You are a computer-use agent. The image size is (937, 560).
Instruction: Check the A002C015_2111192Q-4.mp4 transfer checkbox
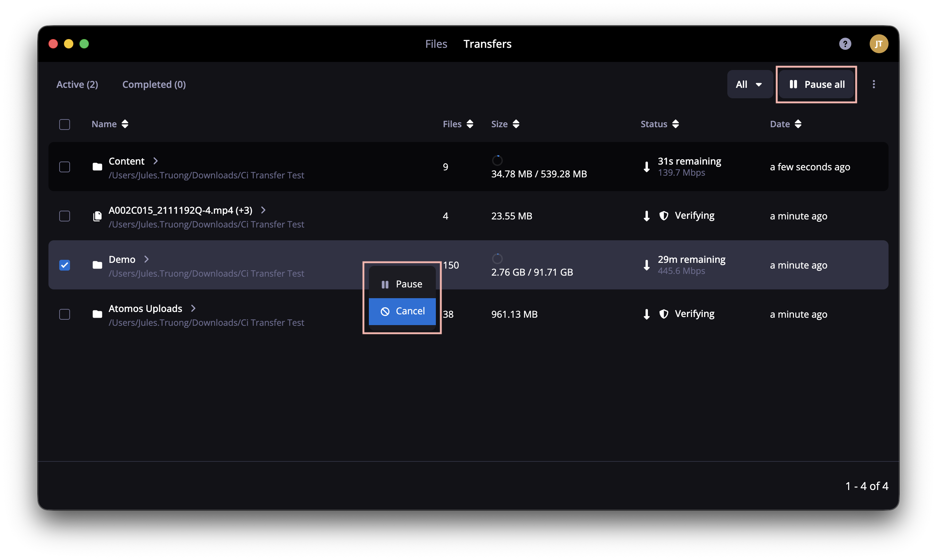click(x=65, y=216)
